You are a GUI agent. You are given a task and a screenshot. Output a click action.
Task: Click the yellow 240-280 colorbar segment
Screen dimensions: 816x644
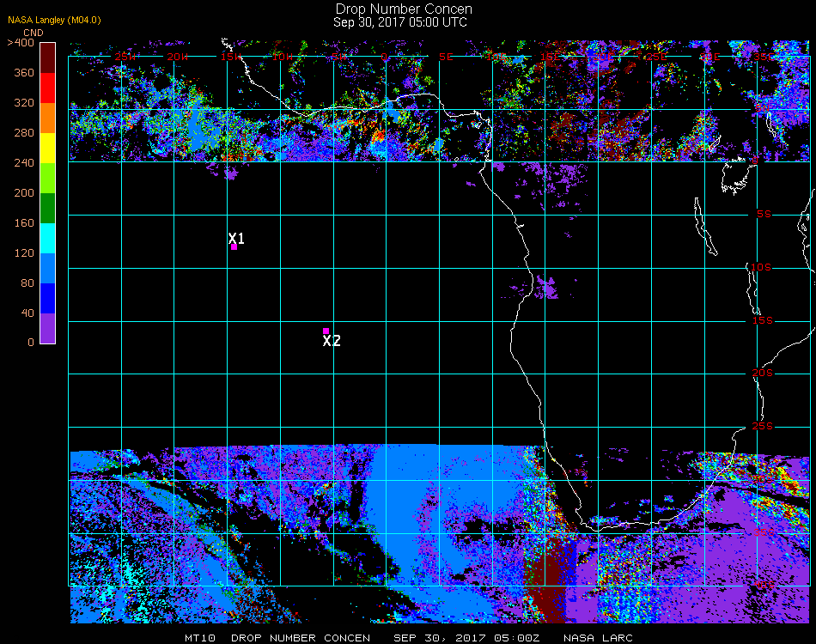pyautogui.click(x=47, y=149)
